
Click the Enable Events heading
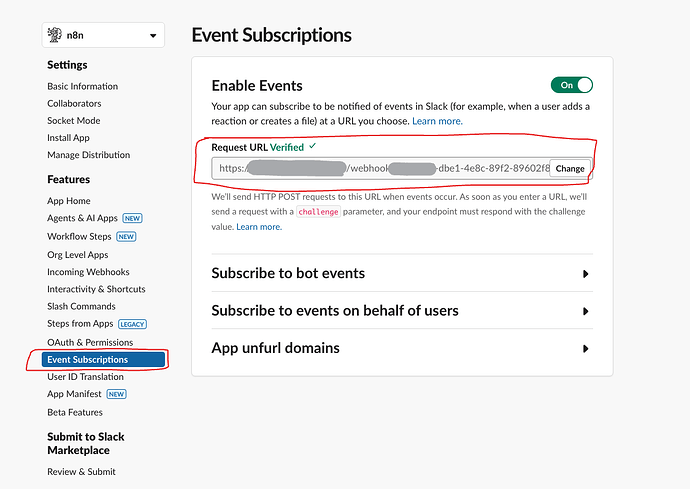click(x=257, y=85)
